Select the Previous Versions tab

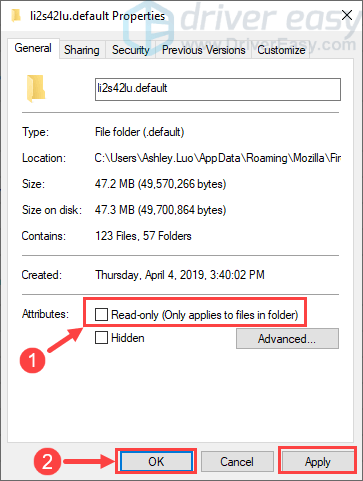click(x=203, y=50)
